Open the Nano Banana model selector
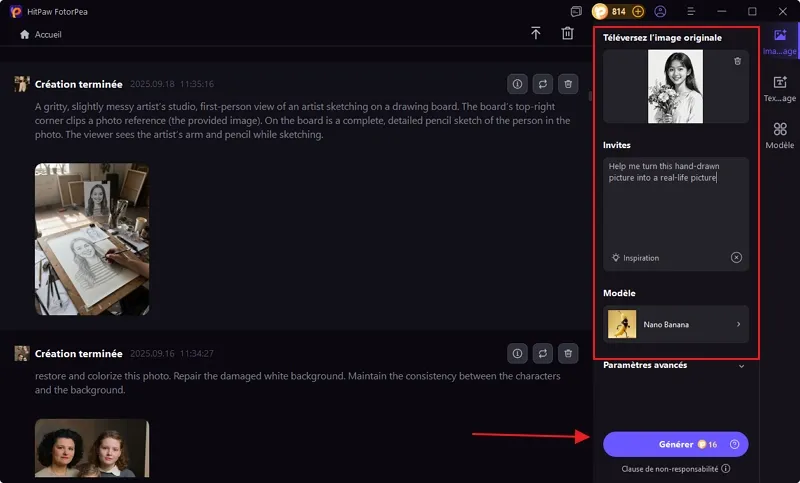The image size is (800, 483). (675, 324)
